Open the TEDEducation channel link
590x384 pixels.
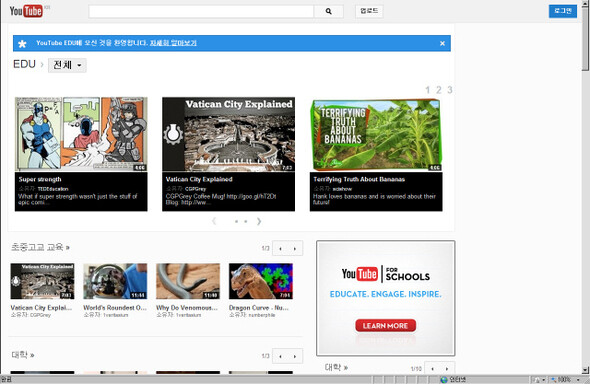tap(53, 189)
